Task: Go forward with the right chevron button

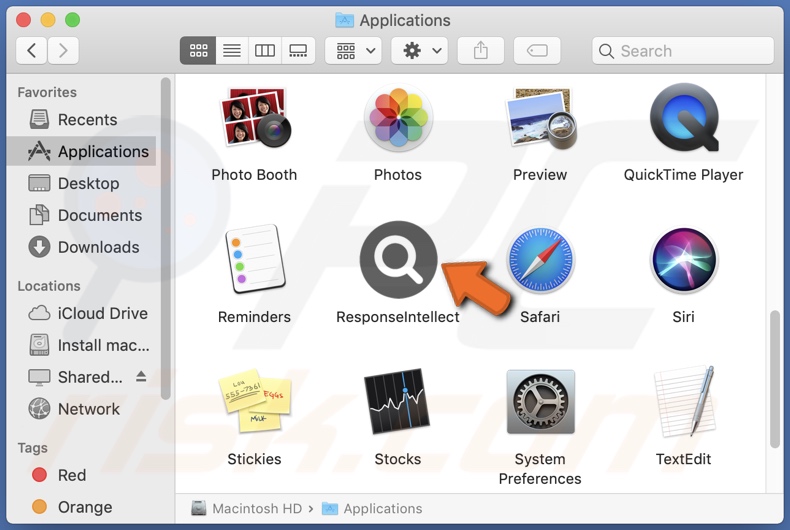Action: (63, 50)
